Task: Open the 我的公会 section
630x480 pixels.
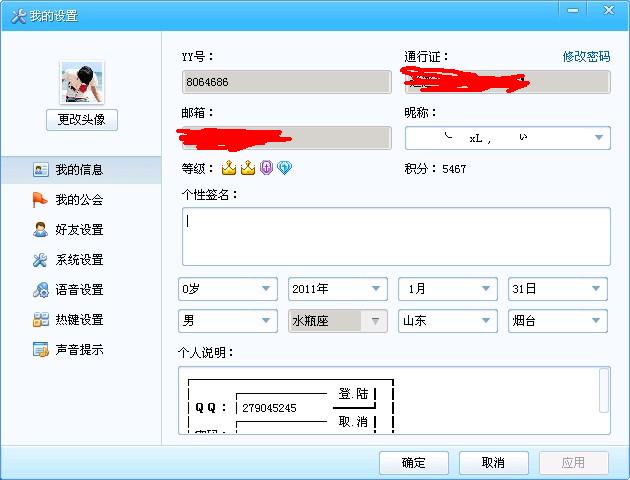Action: coord(81,200)
